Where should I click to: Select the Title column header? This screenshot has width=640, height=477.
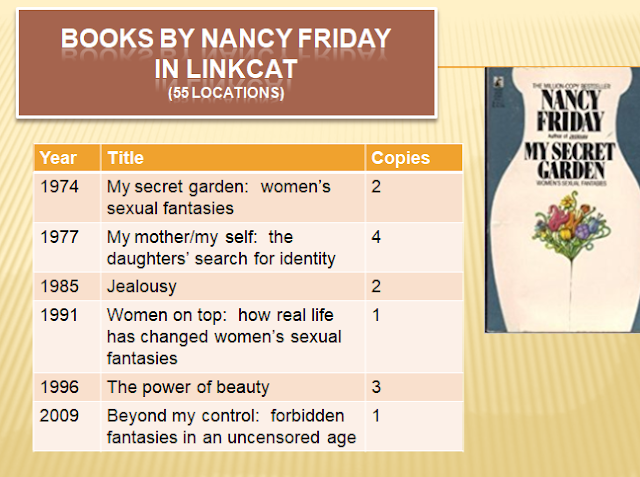tap(233, 158)
